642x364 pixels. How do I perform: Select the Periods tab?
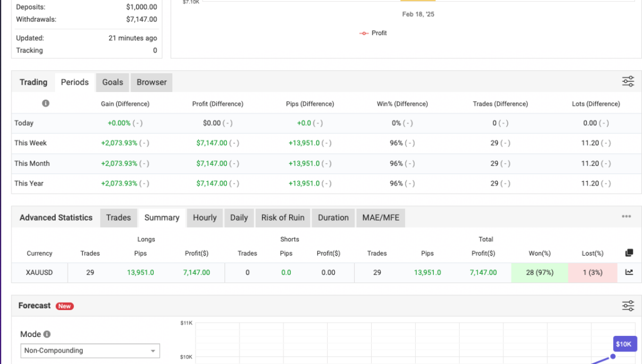pos(75,82)
